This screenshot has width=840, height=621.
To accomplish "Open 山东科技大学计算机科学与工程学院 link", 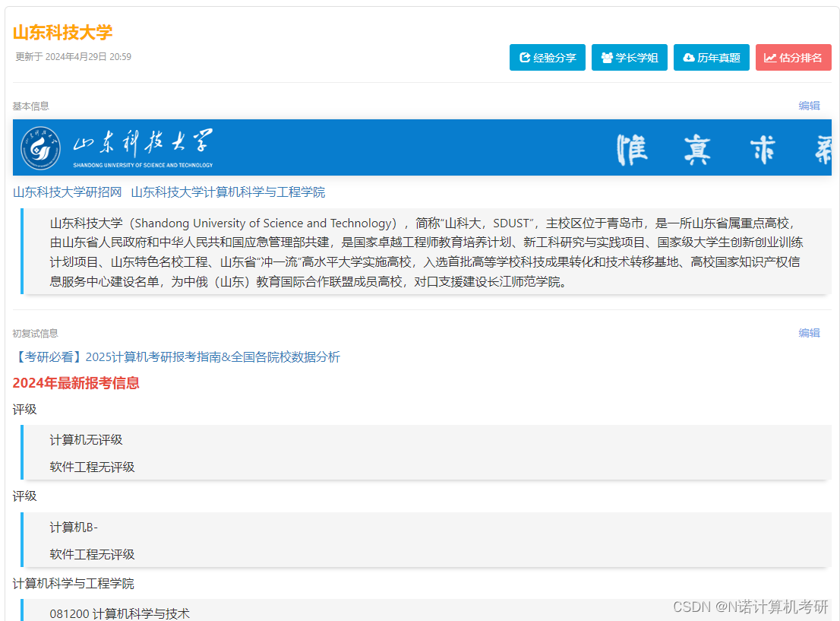I will pos(228,192).
